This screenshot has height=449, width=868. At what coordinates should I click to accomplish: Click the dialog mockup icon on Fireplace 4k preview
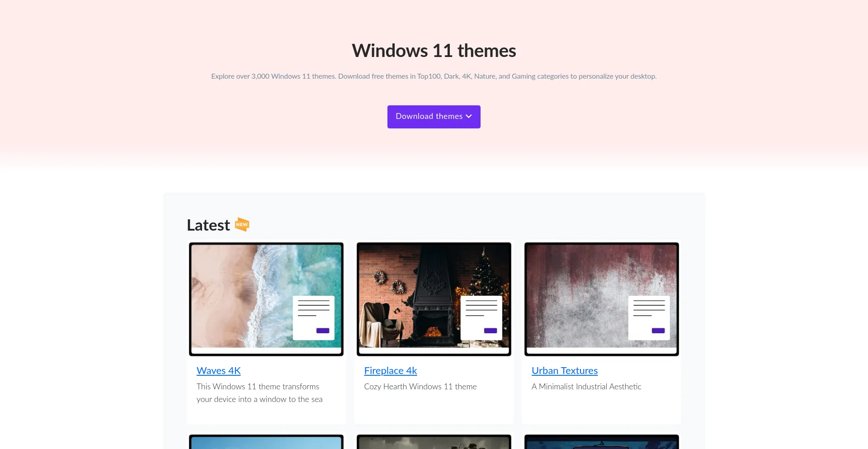(x=481, y=318)
